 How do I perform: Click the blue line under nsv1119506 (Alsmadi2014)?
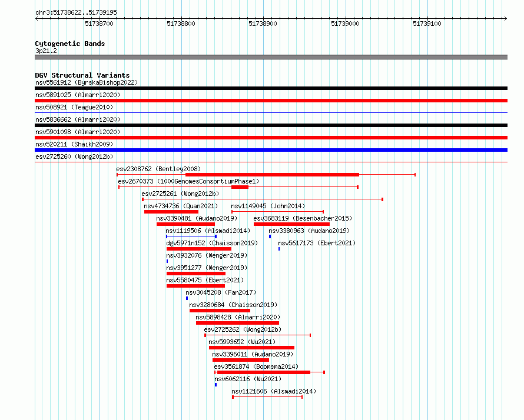pos(191,236)
